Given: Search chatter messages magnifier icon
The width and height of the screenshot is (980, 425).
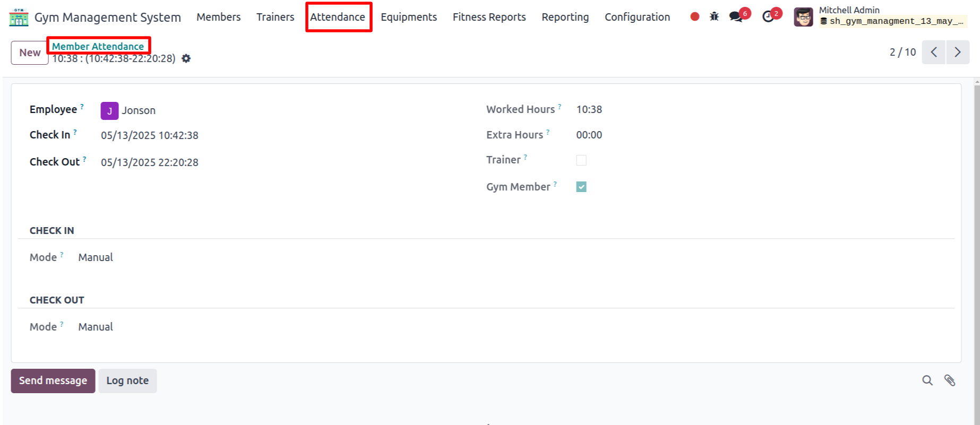Looking at the screenshot, I should tap(927, 380).
